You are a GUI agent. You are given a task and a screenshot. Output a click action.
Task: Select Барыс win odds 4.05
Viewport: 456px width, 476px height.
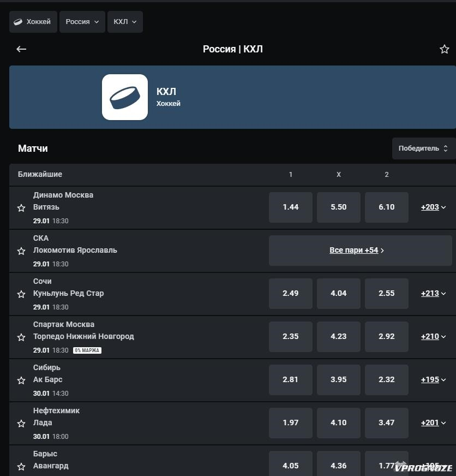[x=291, y=463]
